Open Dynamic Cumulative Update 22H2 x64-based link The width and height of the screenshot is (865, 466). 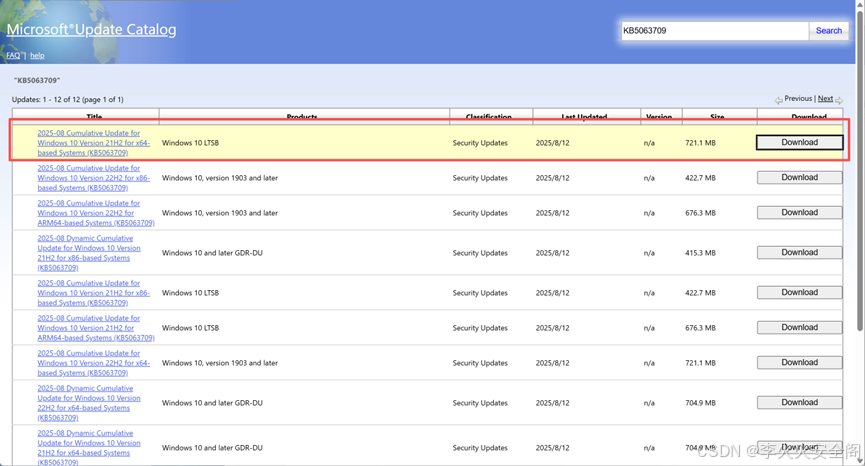click(89, 403)
